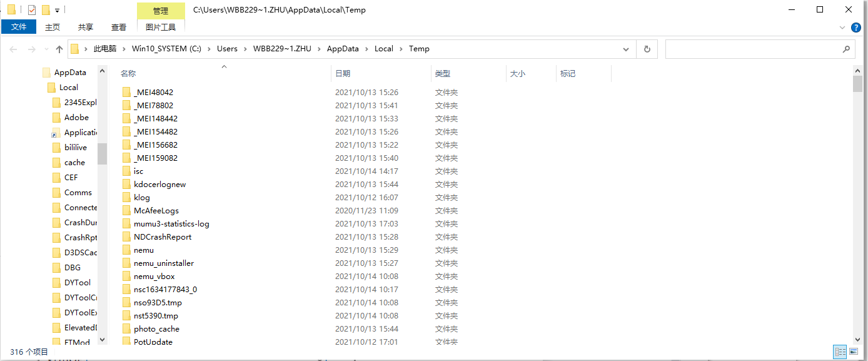Switch to details view layout toggle
The image size is (868, 361).
(840, 352)
